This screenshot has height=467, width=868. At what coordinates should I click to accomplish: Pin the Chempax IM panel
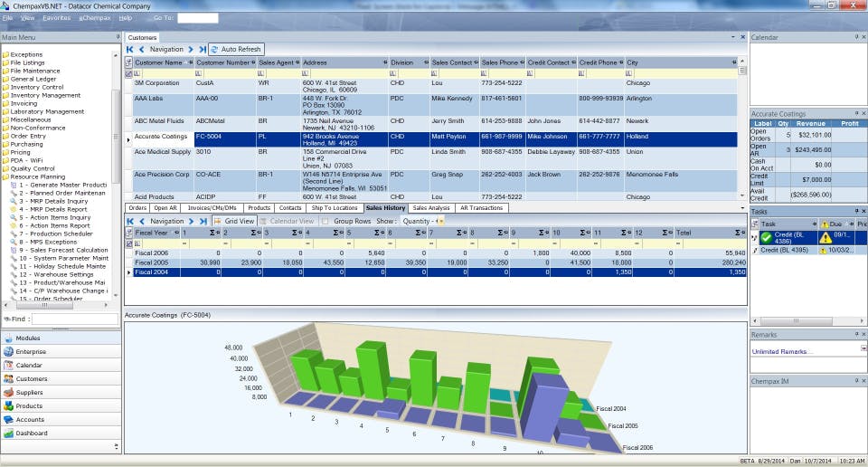[x=856, y=381]
